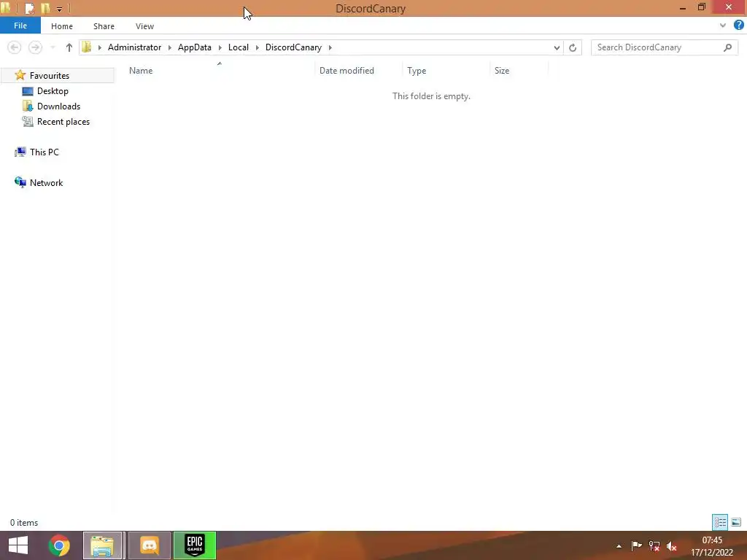
Task: Select AppData in the address path
Action: pos(194,47)
